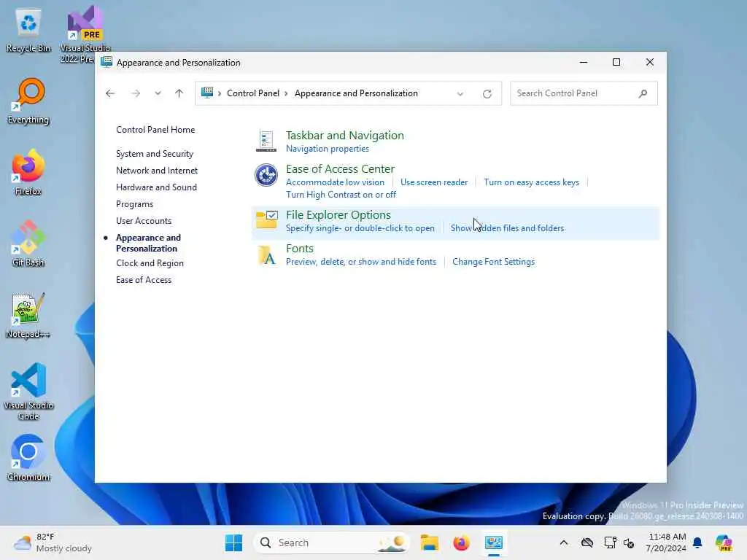Open the clock showing 11:48 AM
The image size is (747, 560).
click(667, 542)
